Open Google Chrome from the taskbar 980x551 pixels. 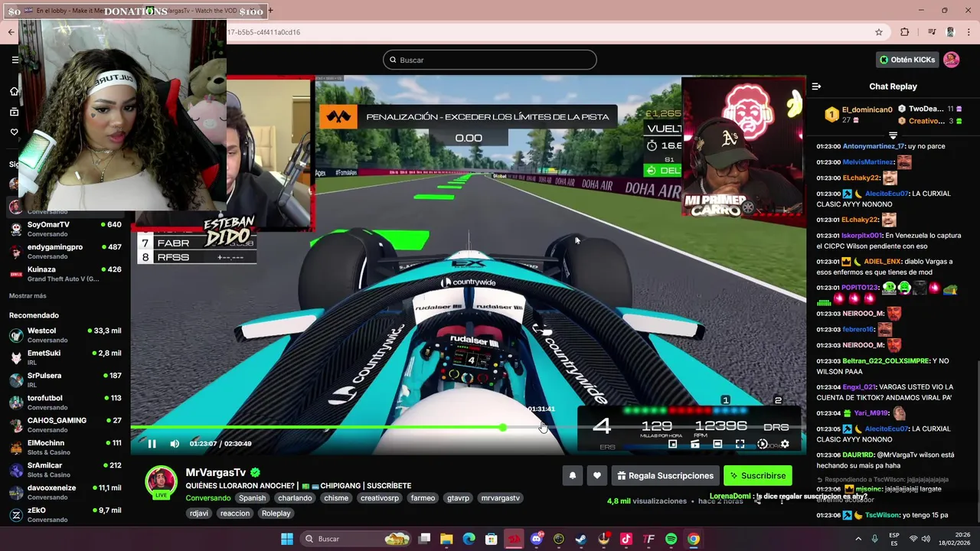click(x=693, y=539)
